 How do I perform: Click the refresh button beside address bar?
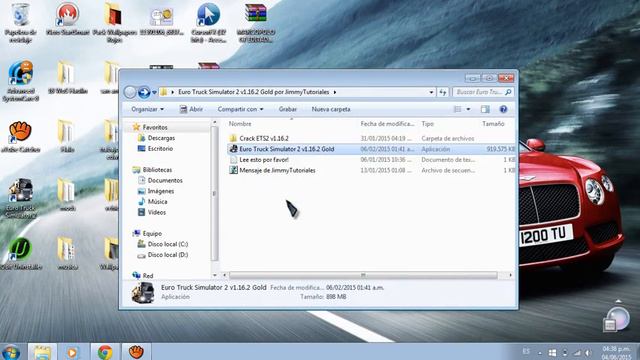pyautogui.click(x=443, y=92)
